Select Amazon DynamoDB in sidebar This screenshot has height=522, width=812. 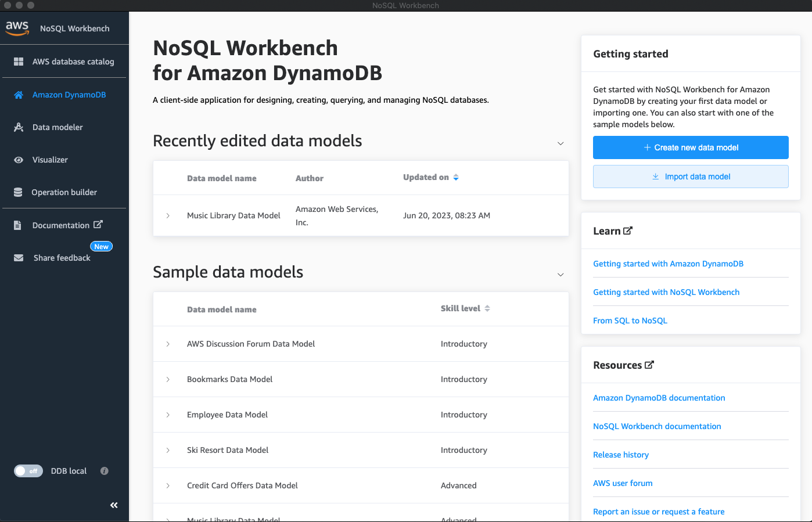click(64, 95)
